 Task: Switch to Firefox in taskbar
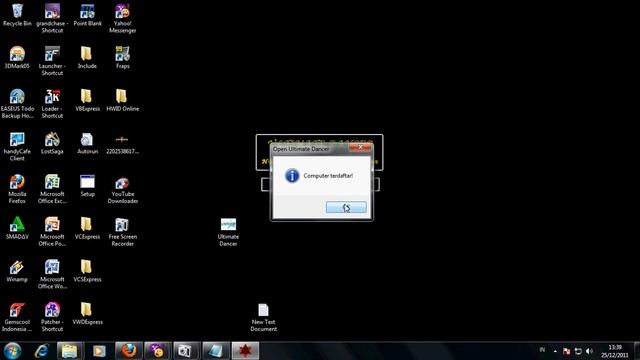pyautogui.click(x=129, y=351)
